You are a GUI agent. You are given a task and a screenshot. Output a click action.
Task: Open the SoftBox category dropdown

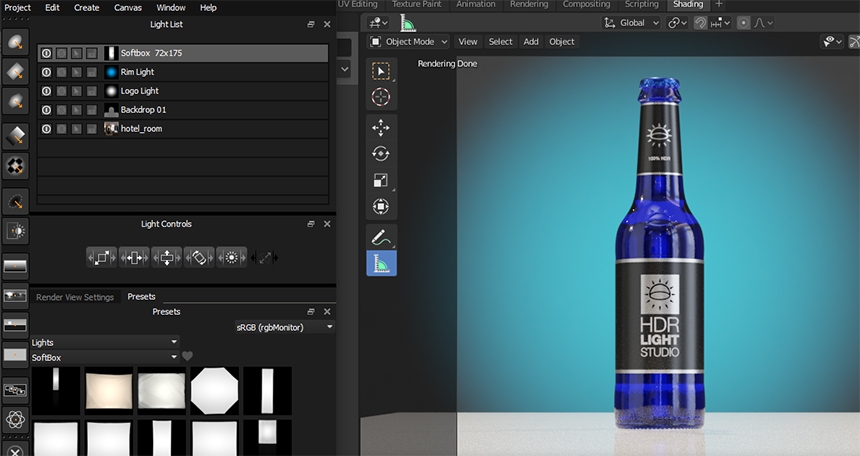coord(105,357)
